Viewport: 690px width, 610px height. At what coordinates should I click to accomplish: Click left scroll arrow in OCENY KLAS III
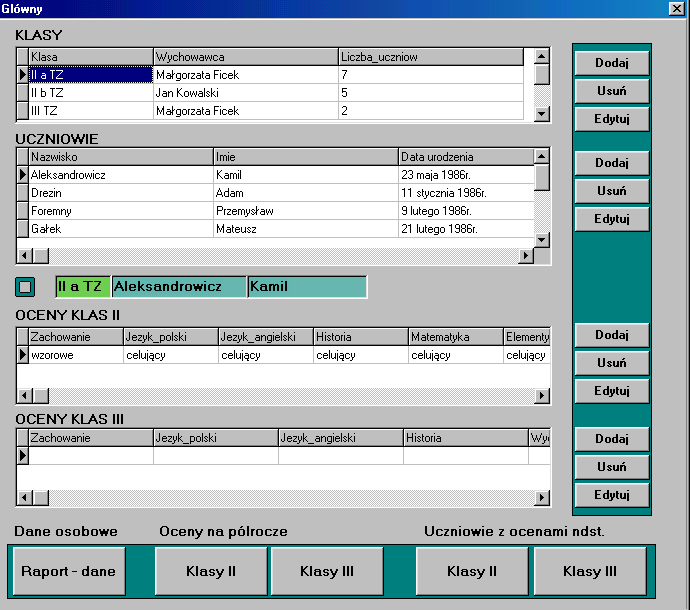click(x=24, y=497)
